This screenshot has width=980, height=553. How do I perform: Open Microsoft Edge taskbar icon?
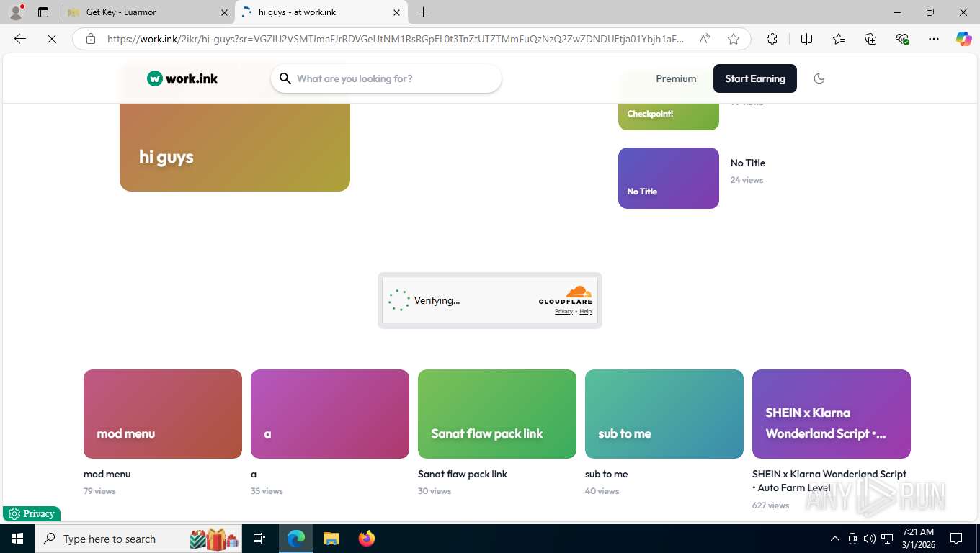(x=295, y=539)
